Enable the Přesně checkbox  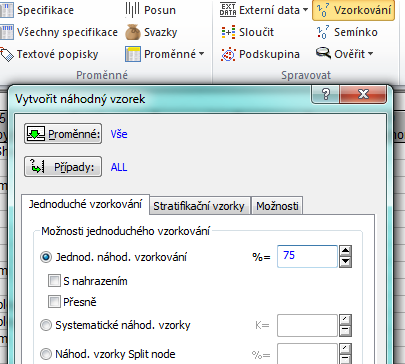54,301
